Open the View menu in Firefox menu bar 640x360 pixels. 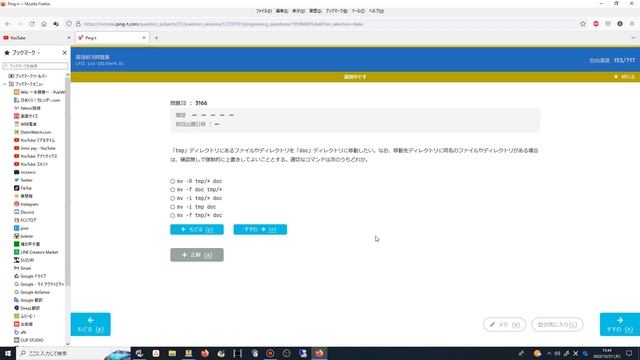[298, 11]
